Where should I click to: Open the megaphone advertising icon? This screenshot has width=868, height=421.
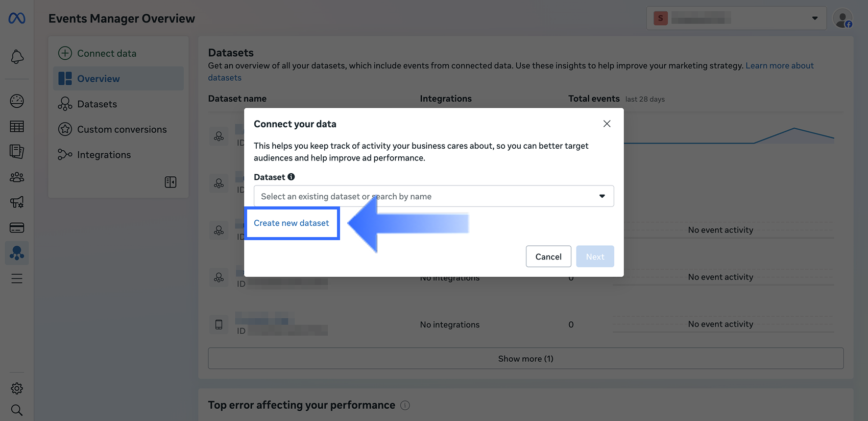[x=17, y=202]
